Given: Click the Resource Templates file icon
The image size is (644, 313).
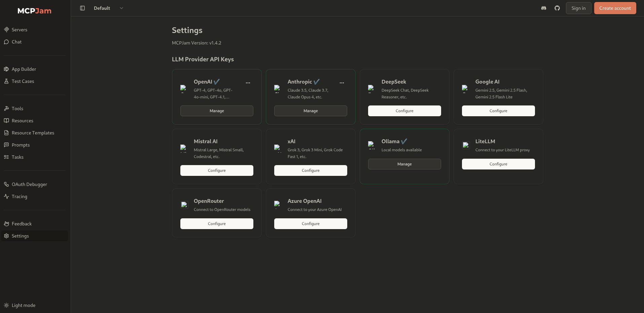Looking at the screenshot, I should 6,133.
